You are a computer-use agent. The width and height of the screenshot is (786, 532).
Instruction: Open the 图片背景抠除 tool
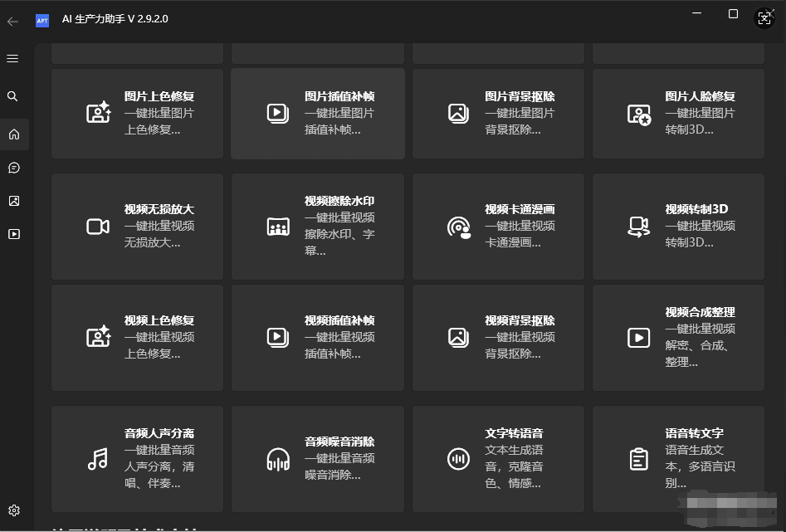point(498,113)
